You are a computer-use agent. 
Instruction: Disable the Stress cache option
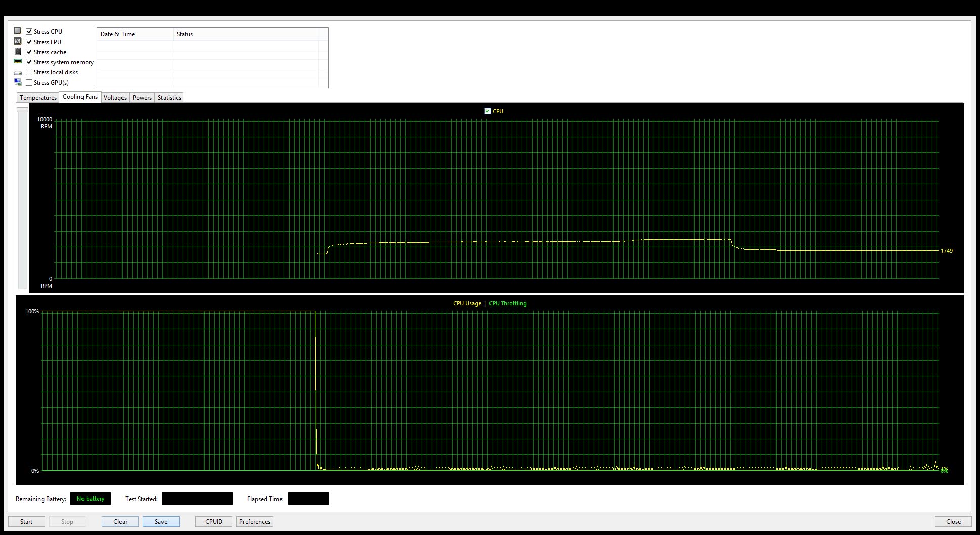(29, 52)
